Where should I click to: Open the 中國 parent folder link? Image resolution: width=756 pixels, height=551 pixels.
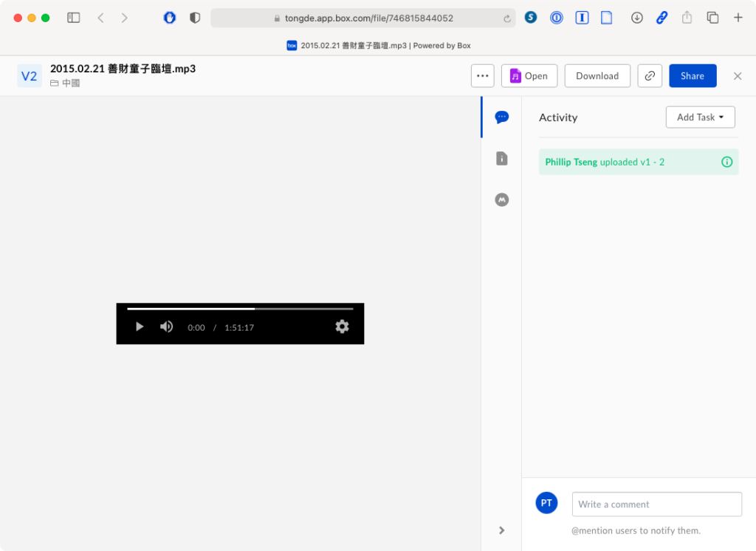(71, 83)
